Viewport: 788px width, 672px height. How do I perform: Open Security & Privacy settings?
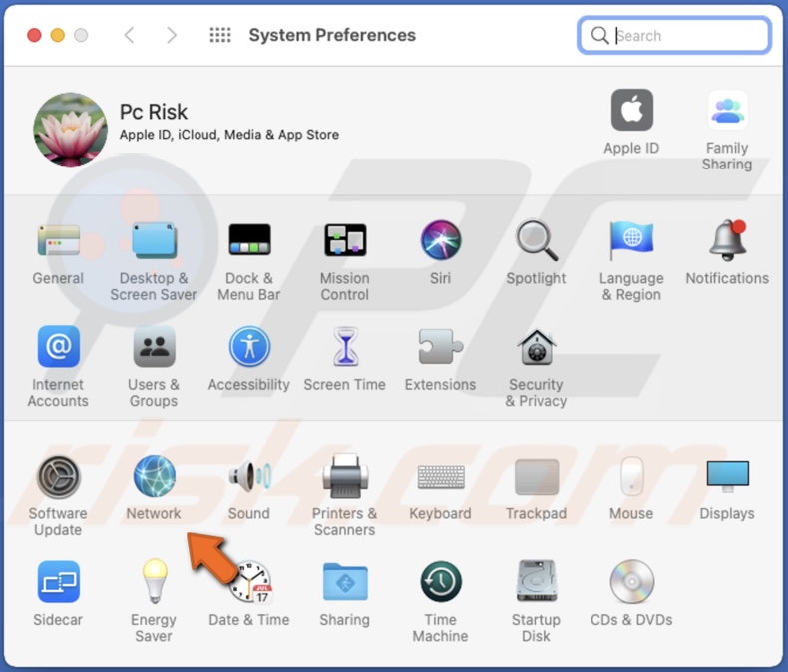537,347
